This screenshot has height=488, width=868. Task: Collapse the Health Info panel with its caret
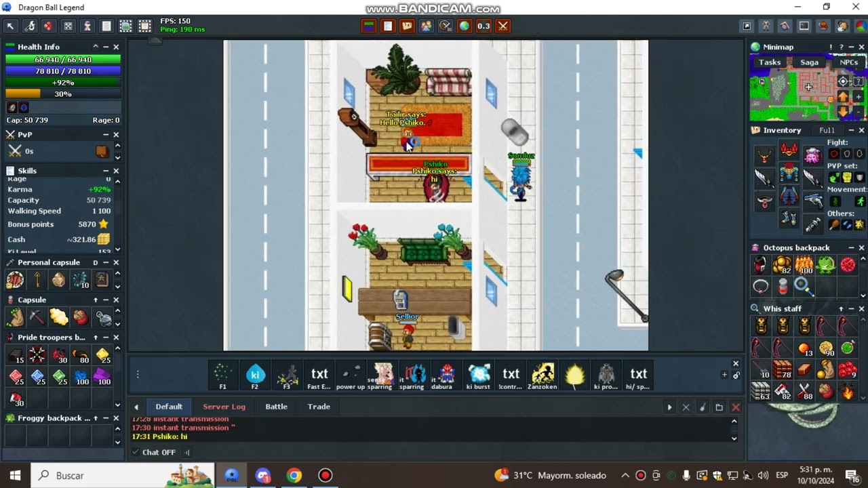click(96, 47)
